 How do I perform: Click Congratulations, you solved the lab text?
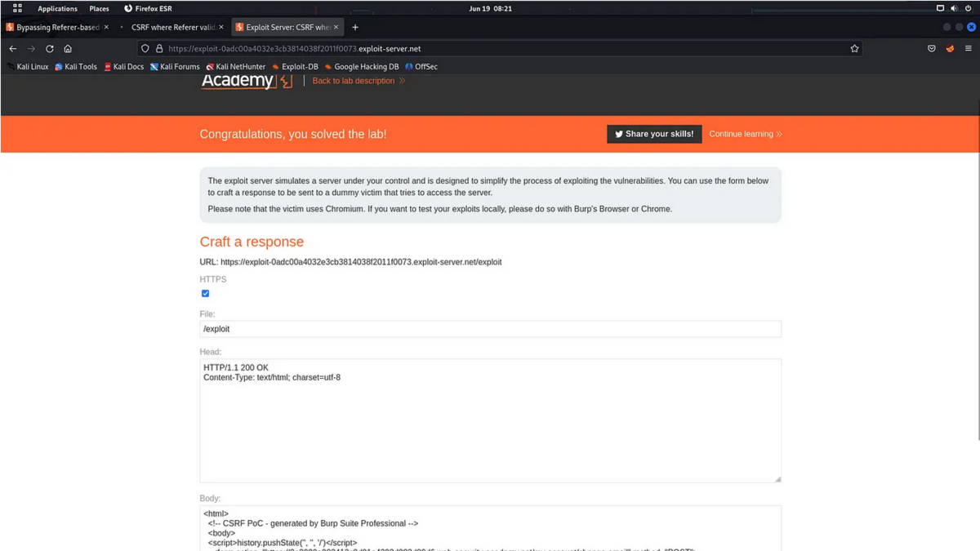point(293,134)
